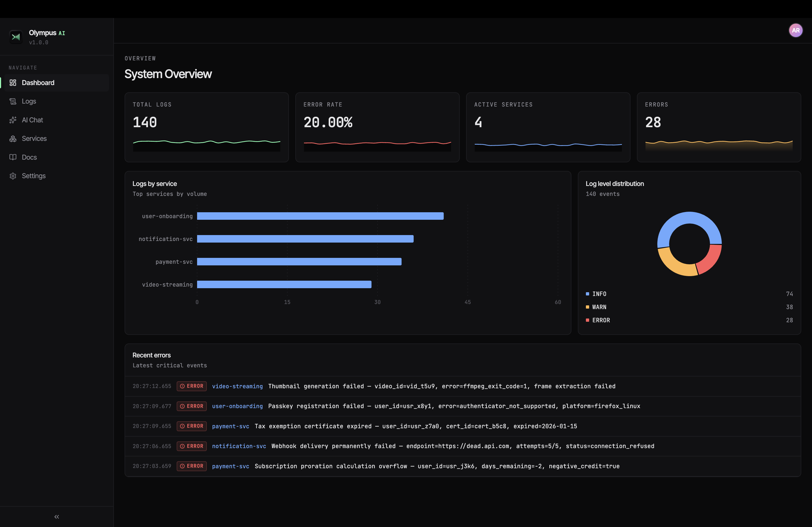Click the Settings gear icon

click(13, 176)
